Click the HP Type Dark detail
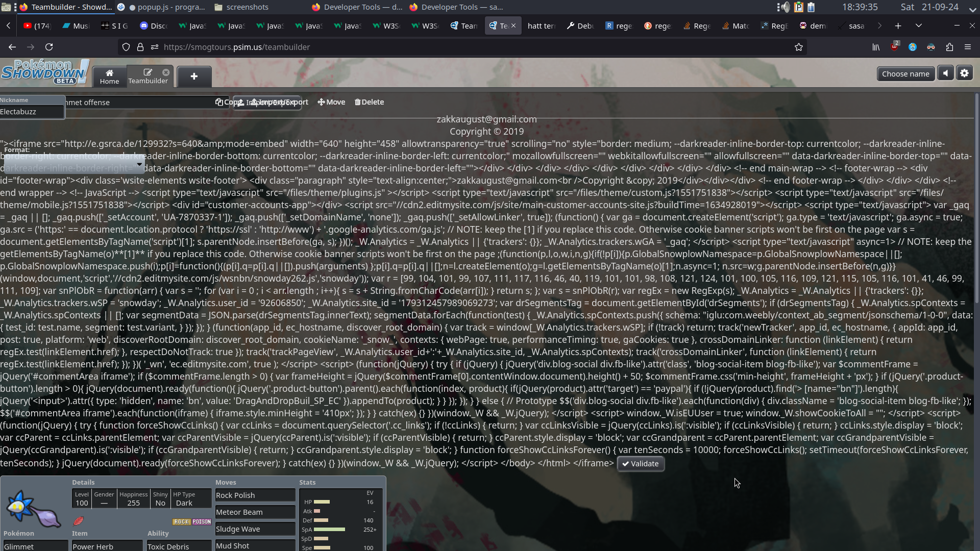The width and height of the screenshot is (980, 551). pos(184,498)
